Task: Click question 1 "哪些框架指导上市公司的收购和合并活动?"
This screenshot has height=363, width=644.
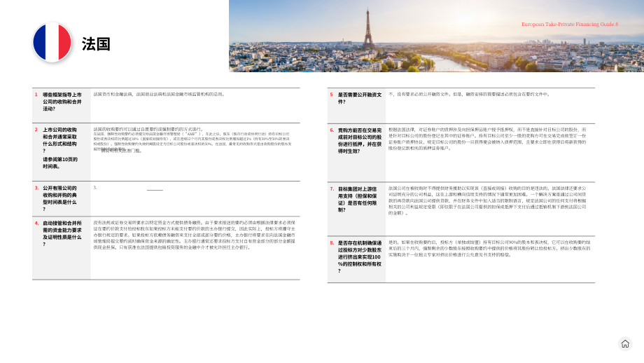Action: click(x=62, y=102)
